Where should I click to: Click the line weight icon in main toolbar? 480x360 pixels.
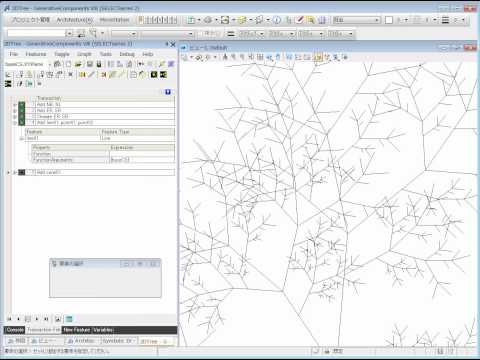445,20
